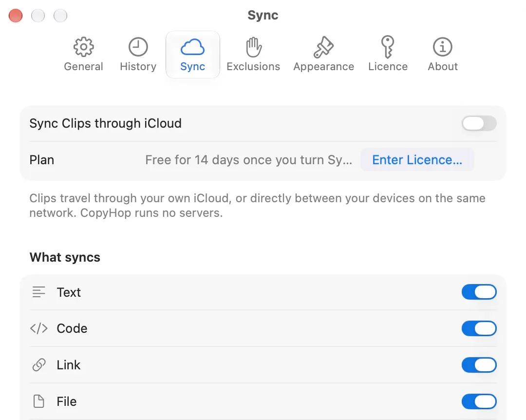Switch to the About tab label
This screenshot has width=526, height=420.
click(x=443, y=66)
